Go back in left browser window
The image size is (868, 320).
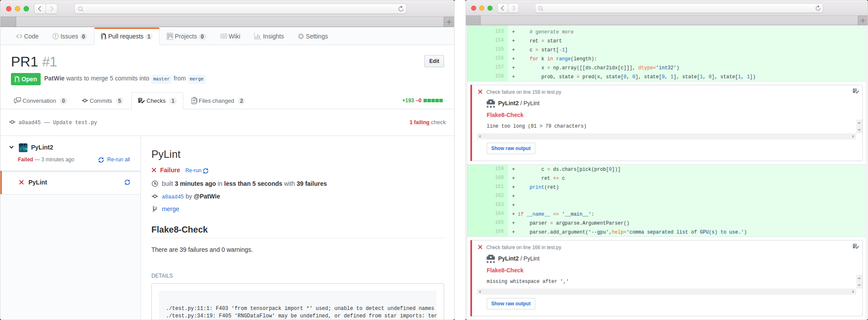[40, 8]
